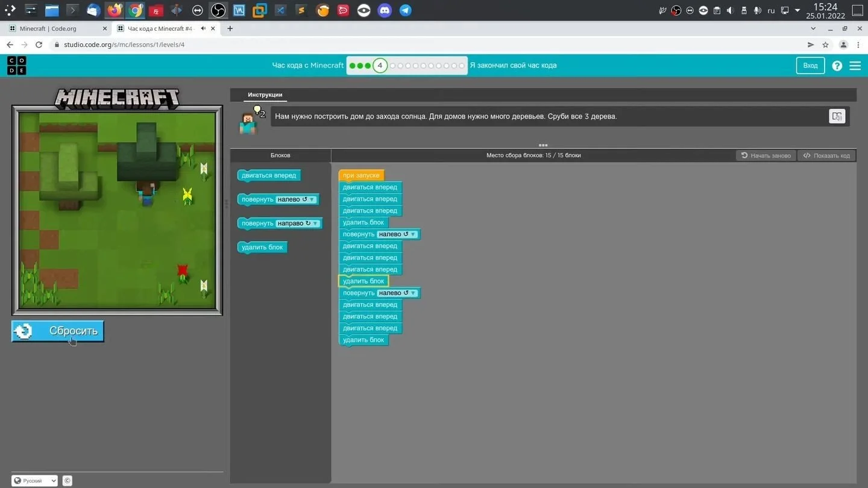Viewport: 868px width, 488px height.
Task: Select the Инструкции tab
Action: point(265,95)
